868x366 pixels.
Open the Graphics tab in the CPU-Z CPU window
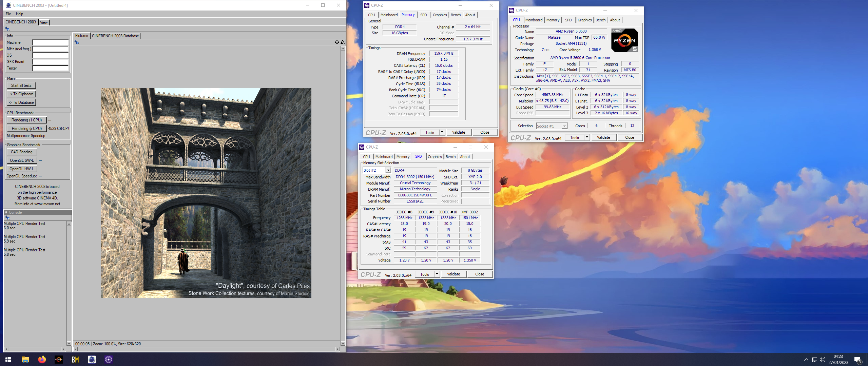click(584, 20)
